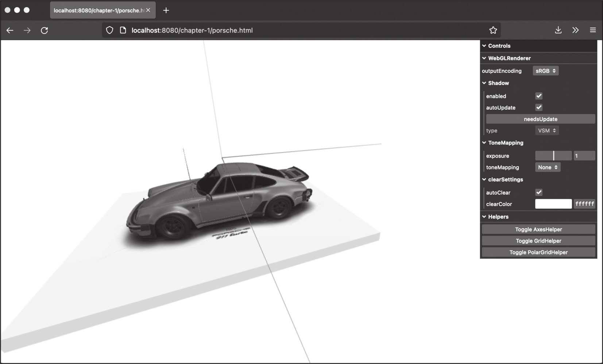This screenshot has width=603, height=364.
Task: Click Toggle GridHelper button
Action: tap(538, 241)
